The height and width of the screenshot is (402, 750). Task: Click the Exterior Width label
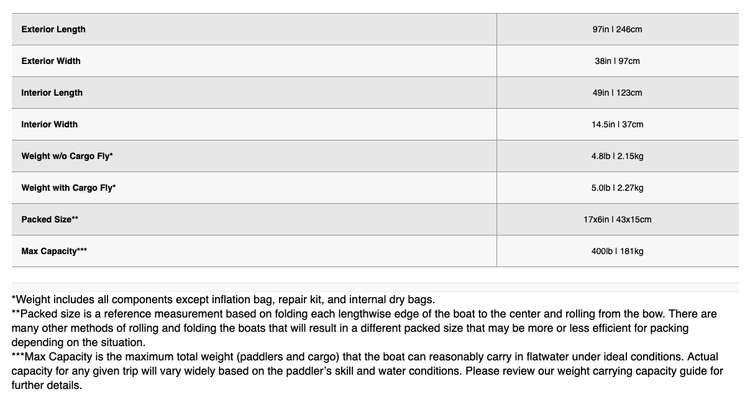tap(51, 61)
